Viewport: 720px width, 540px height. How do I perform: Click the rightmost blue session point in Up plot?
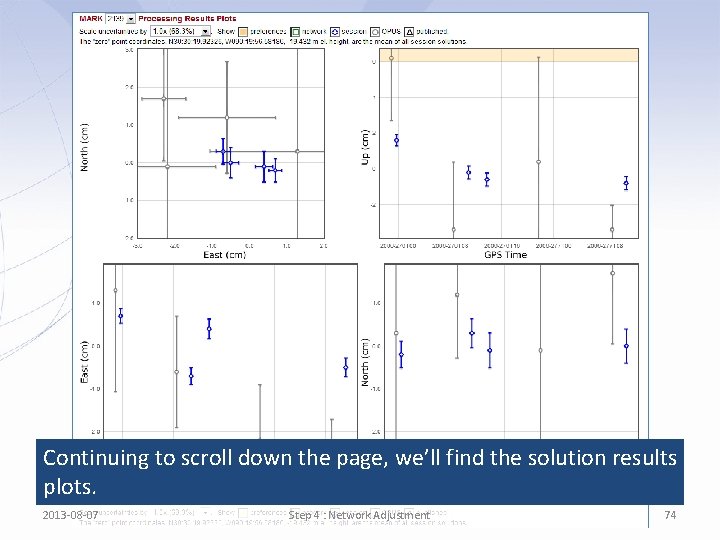click(x=626, y=183)
